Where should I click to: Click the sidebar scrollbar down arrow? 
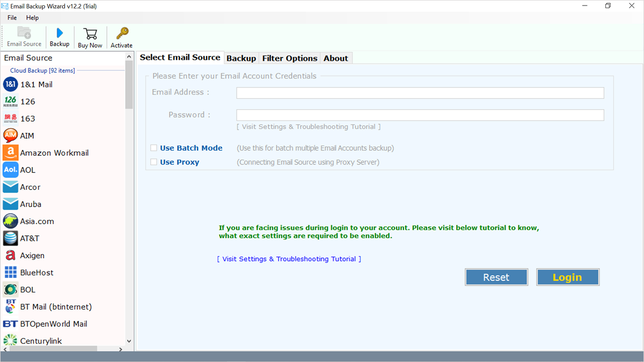[129, 341]
